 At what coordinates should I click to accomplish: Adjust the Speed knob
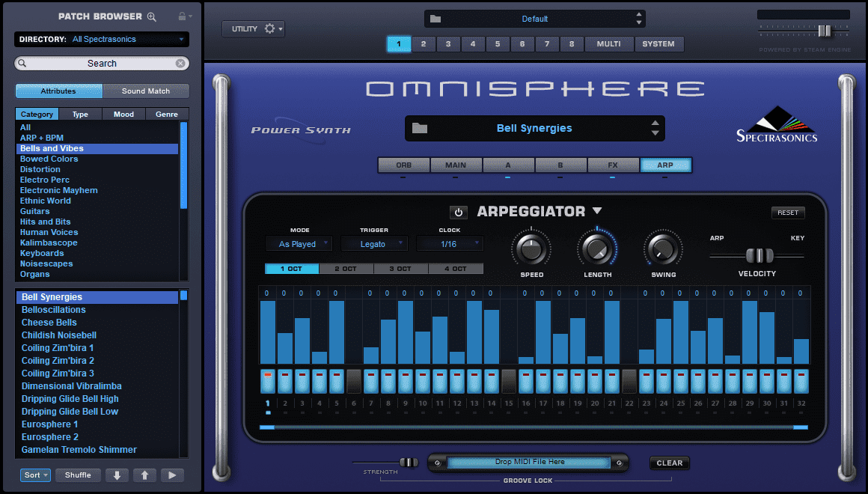531,248
